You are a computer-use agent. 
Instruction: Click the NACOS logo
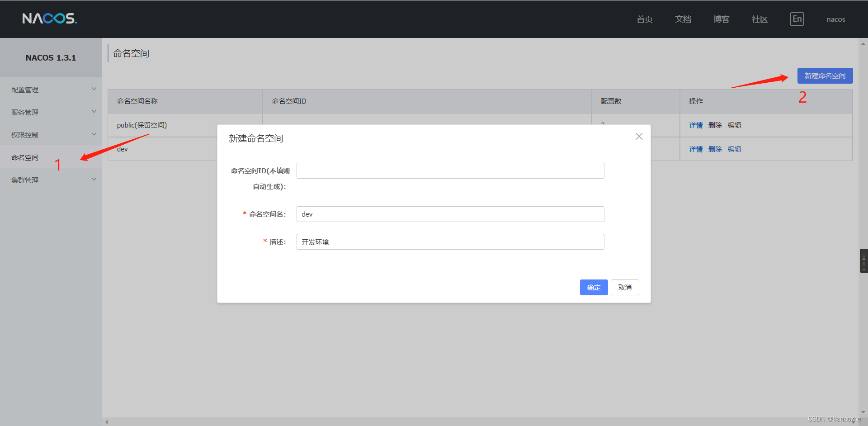point(50,19)
